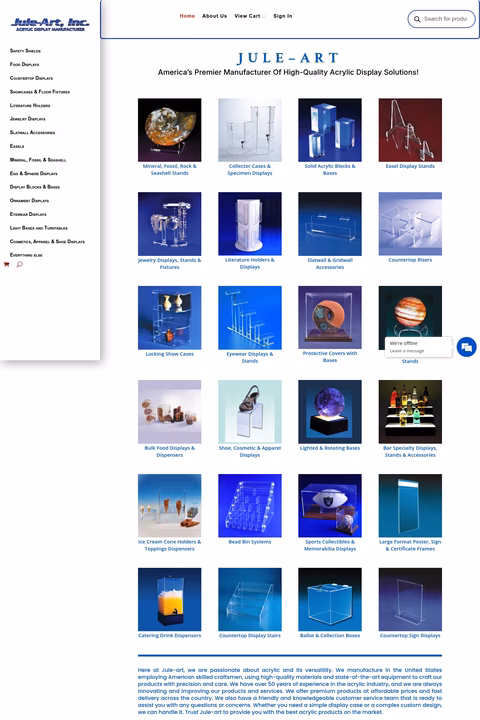The height and width of the screenshot is (720, 480).
Task: Open the Solid Acrylic Blocks thumbnail
Action: coord(330,130)
